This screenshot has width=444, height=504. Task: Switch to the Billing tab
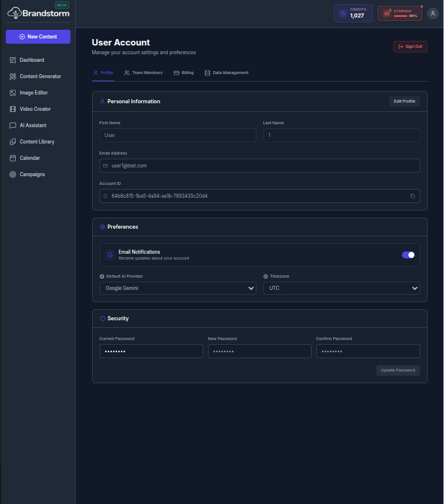[x=184, y=73]
